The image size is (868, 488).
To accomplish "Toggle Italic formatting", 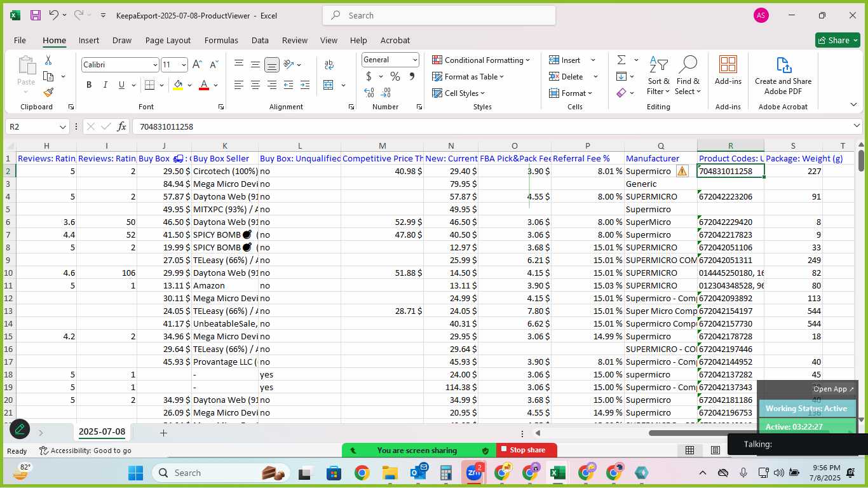I will point(105,85).
